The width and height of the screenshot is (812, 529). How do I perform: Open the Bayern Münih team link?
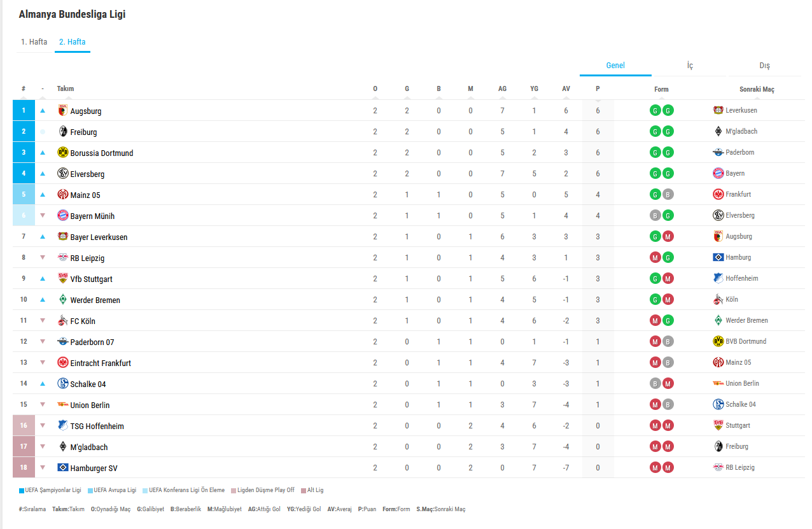point(92,216)
